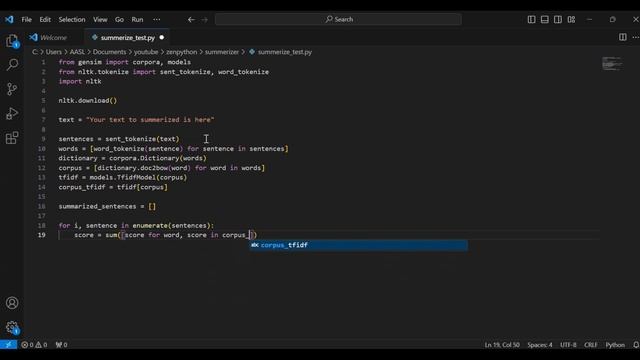Expand the hidden menus ellipsis
Image resolution: width=640 pixels, height=360 pixels.
pos(157,19)
